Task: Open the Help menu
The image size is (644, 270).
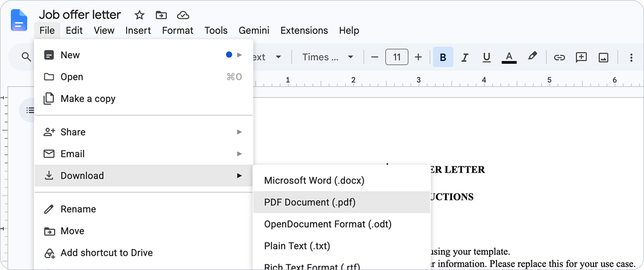Action: (349, 30)
